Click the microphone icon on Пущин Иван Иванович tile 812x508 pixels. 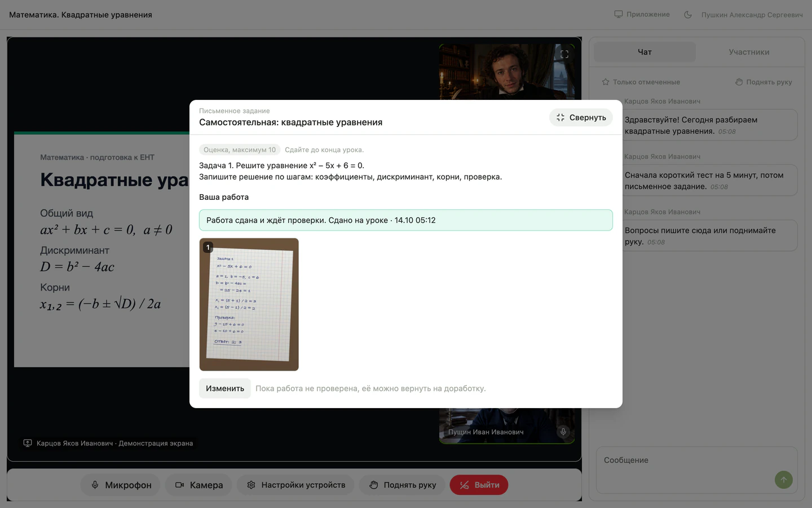563,432
